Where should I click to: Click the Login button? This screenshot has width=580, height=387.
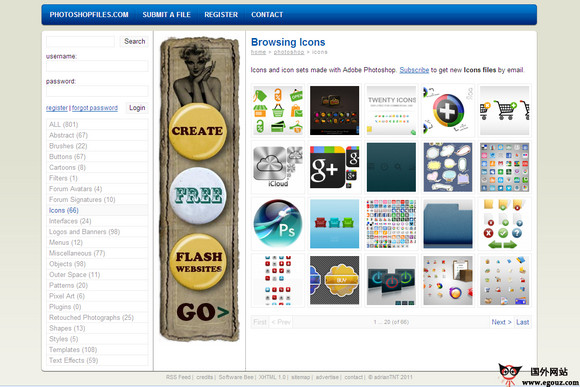tap(137, 108)
